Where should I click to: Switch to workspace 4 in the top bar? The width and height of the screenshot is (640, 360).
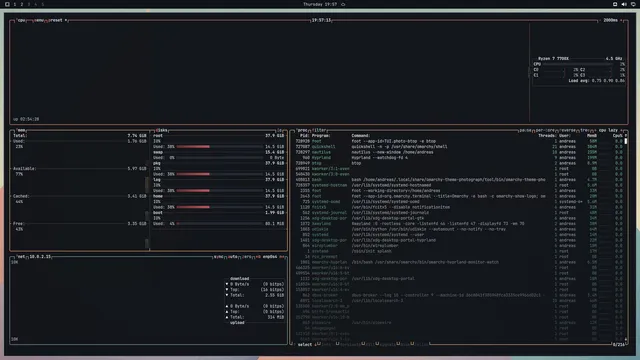coord(36,4)
